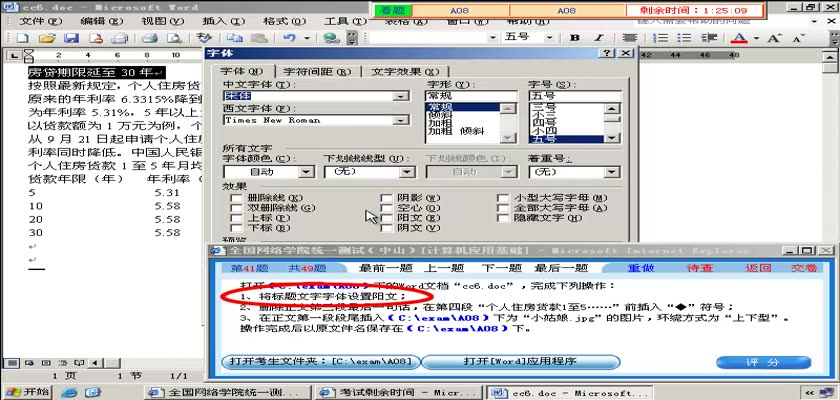Switch to the 字符间距 character spacing tab

click(317, 72)
